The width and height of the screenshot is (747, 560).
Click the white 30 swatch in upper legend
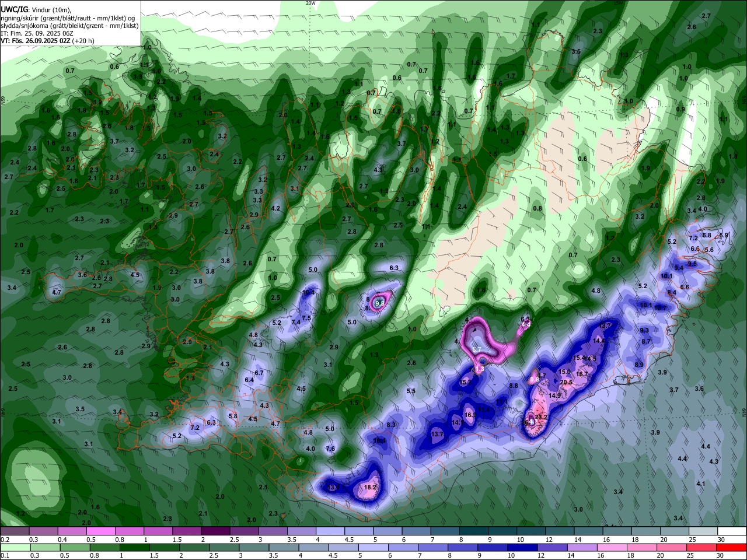[x=732, y=531]
